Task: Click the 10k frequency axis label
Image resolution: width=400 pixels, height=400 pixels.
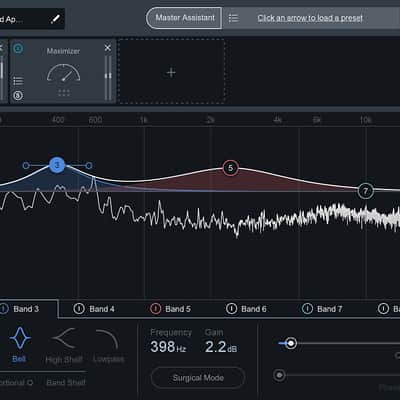Action: (x=365, y=119)
